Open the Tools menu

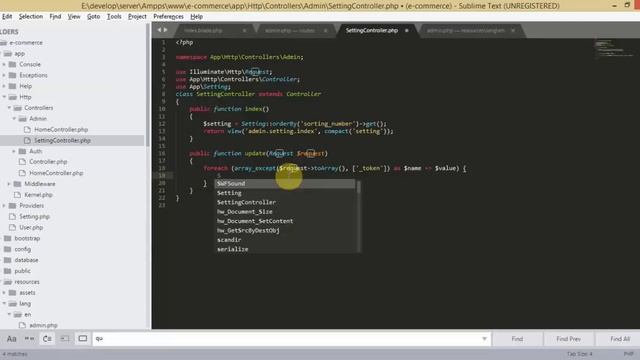[114, 17]
